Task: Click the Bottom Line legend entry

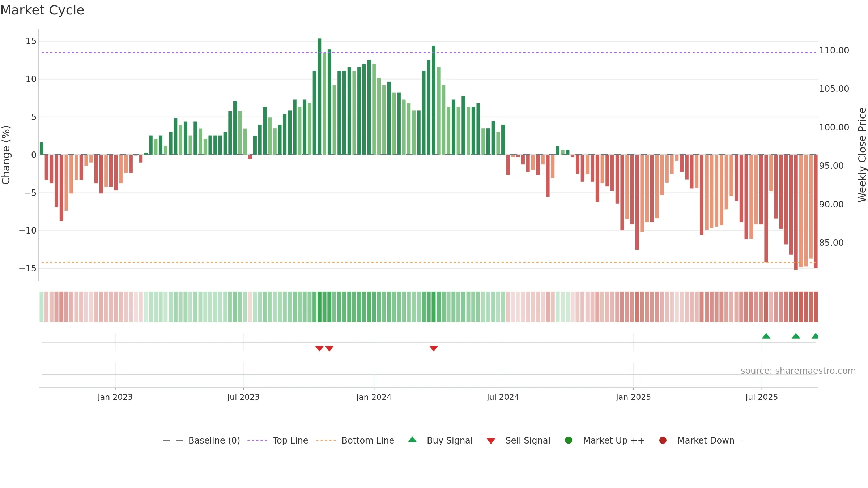Action: pyautogui.click(x=355, y=440)
